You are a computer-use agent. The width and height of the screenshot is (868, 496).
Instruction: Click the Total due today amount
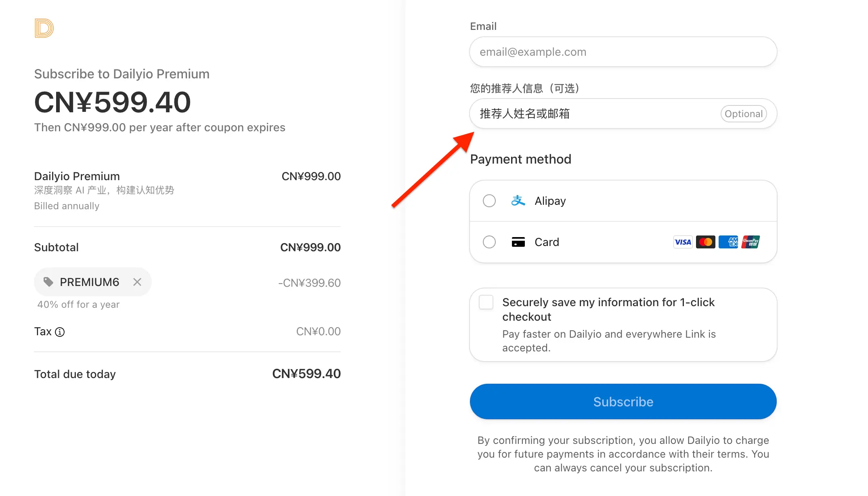click(306, 374)
